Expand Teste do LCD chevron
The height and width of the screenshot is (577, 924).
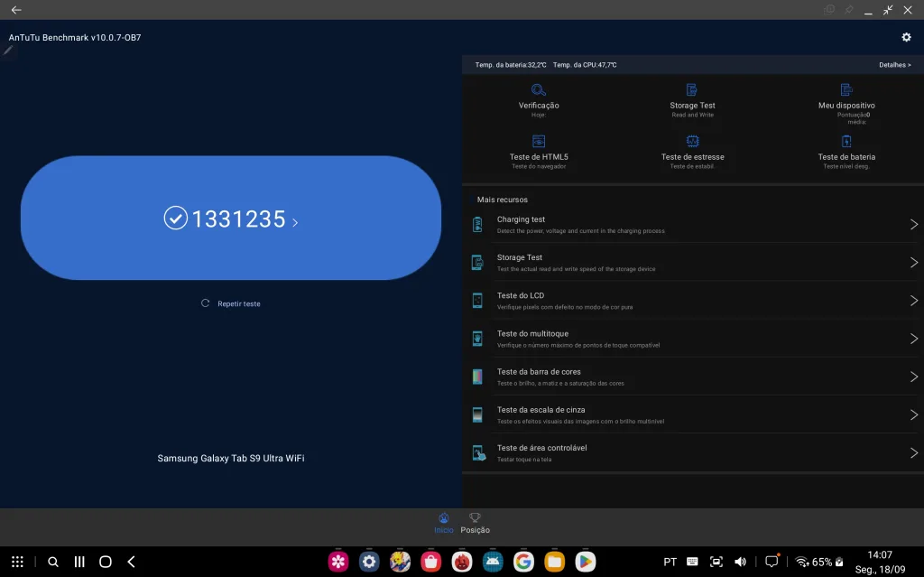click(913, 301)
